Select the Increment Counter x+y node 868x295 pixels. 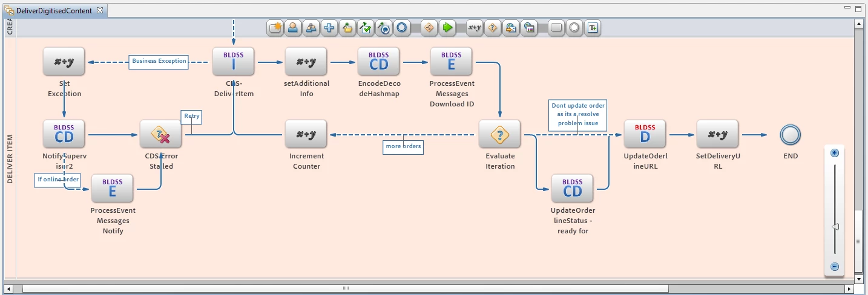(x=306, y=134)
